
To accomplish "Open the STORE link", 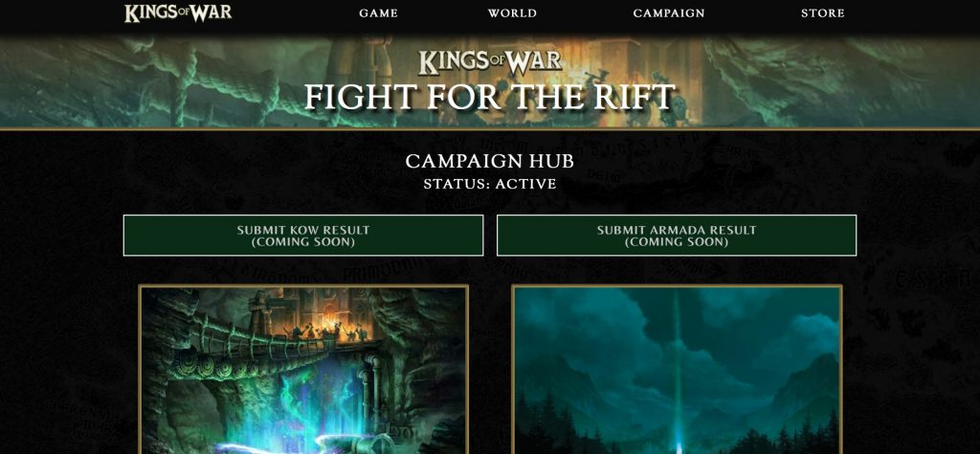I will pyautogui.click(x=822, y=13).
